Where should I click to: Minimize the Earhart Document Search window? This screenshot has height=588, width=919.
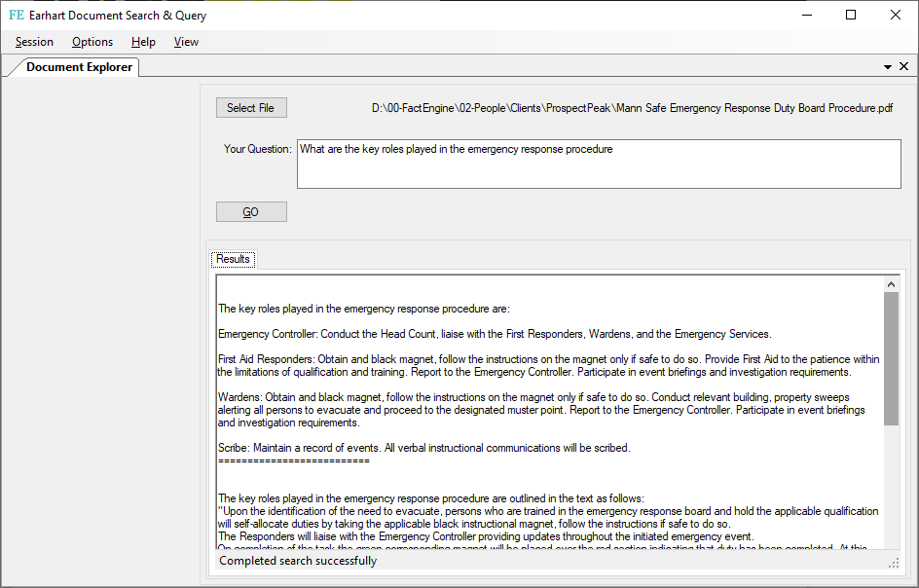coord(807,16)
